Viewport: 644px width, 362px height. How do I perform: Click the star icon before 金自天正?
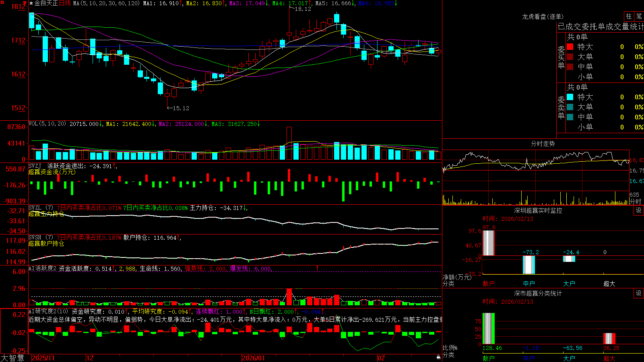[x=31, y=3]
